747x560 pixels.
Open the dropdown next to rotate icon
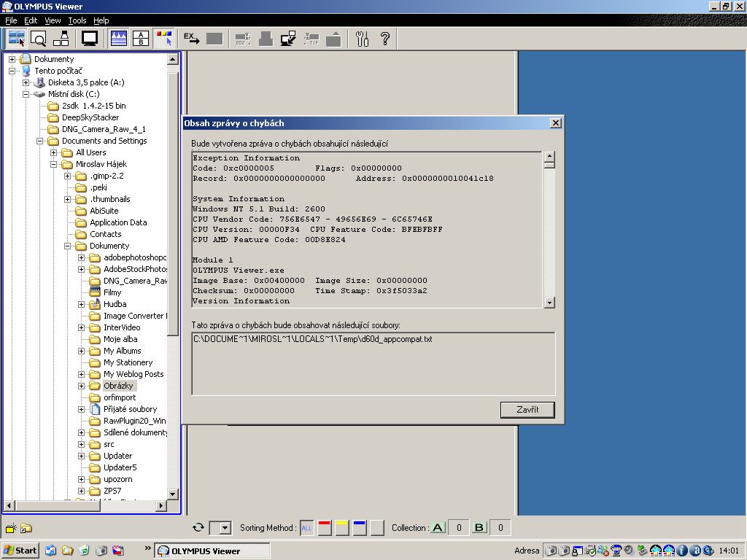tap(225, 528)
